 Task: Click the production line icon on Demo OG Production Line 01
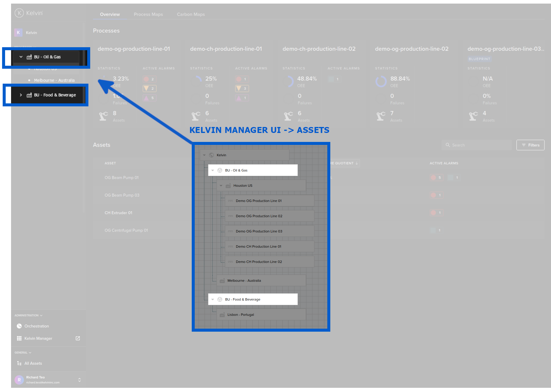click(231, 200)
